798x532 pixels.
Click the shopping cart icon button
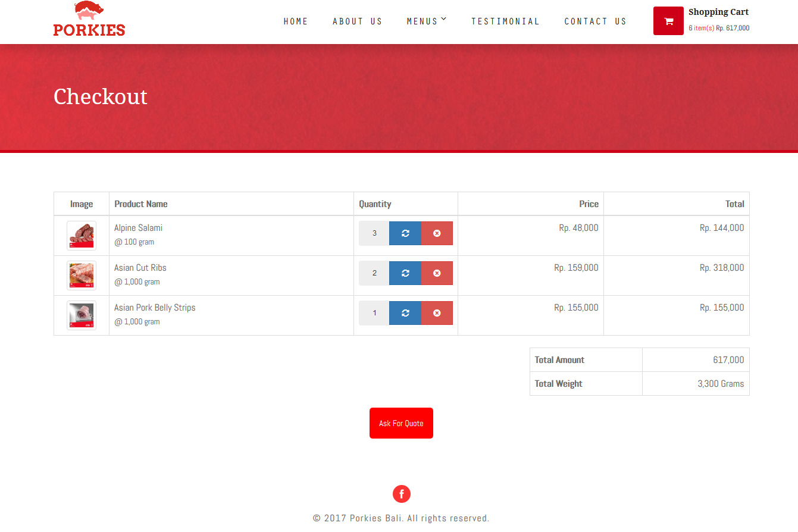coord(668,21)
